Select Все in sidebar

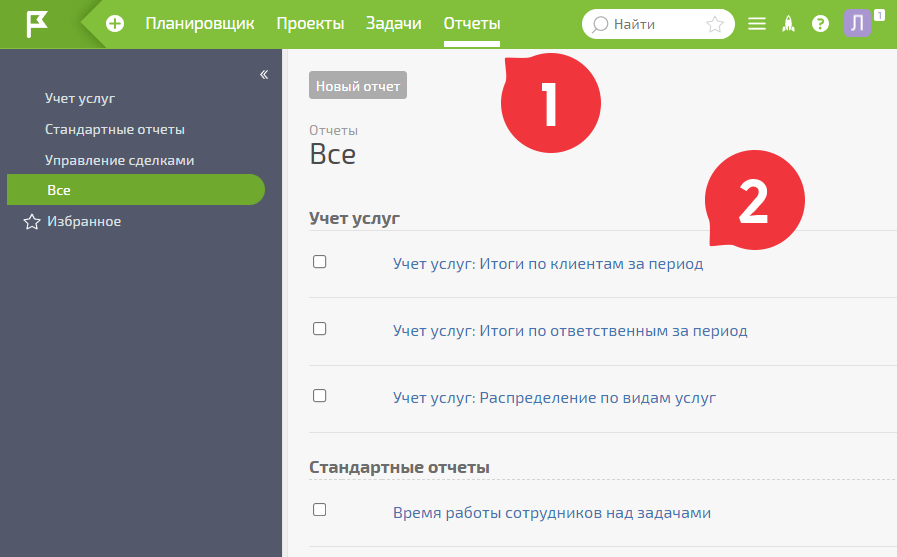click(x=136, y=190)
